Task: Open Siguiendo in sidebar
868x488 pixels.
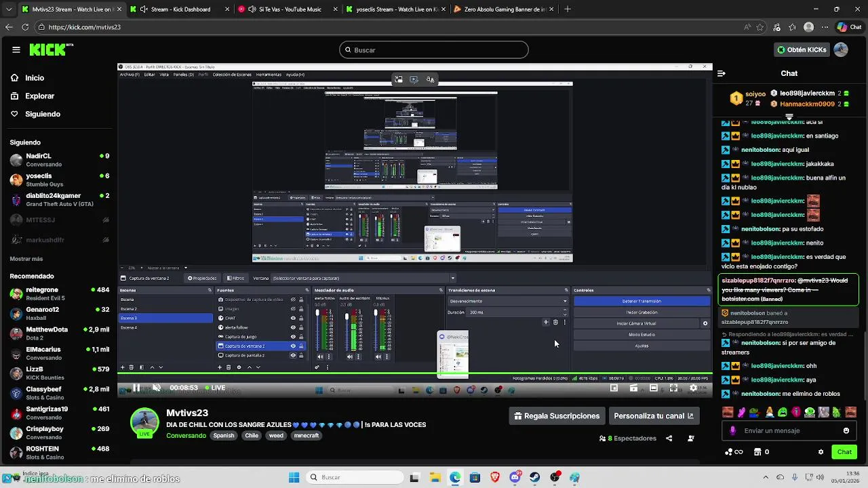Action: [x=36, y=114]
